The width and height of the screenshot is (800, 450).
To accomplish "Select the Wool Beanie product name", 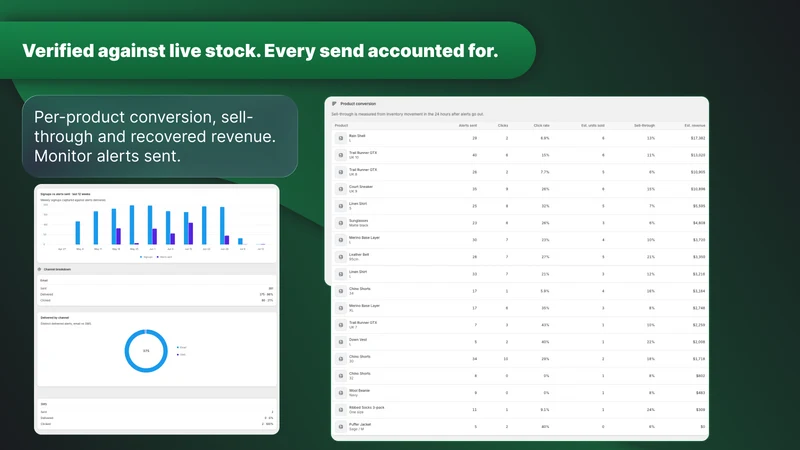I will (x=359, y=391).
